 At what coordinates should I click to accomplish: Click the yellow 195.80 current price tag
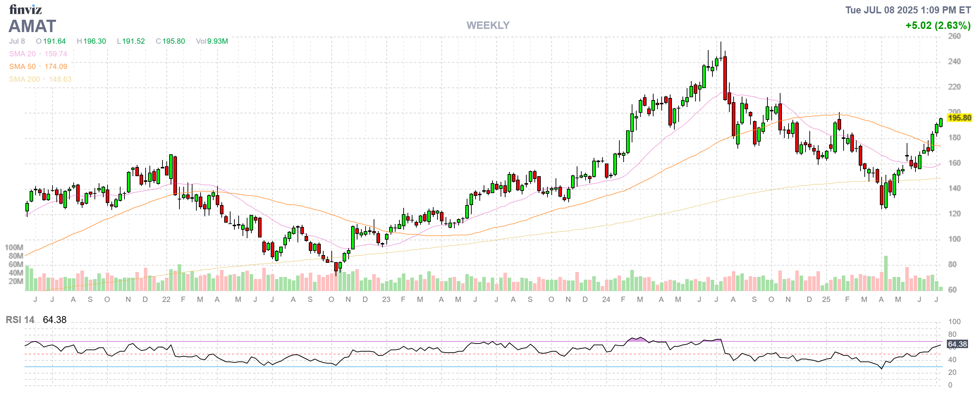(x=959, y=118)
